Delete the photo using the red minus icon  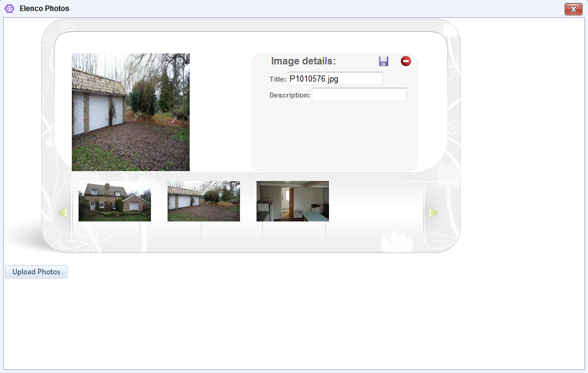pyautogui.click(x=406, y=61)
